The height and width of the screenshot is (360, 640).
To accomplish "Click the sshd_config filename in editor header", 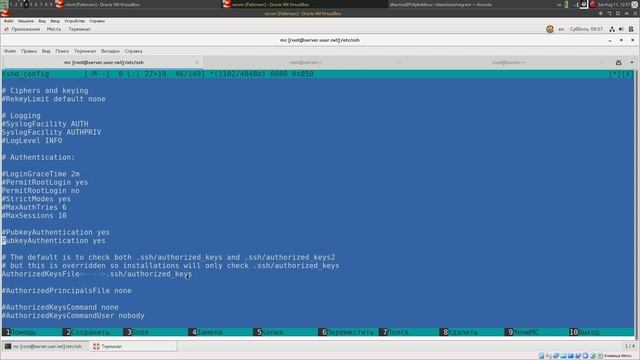I will [x=25, y=74].
